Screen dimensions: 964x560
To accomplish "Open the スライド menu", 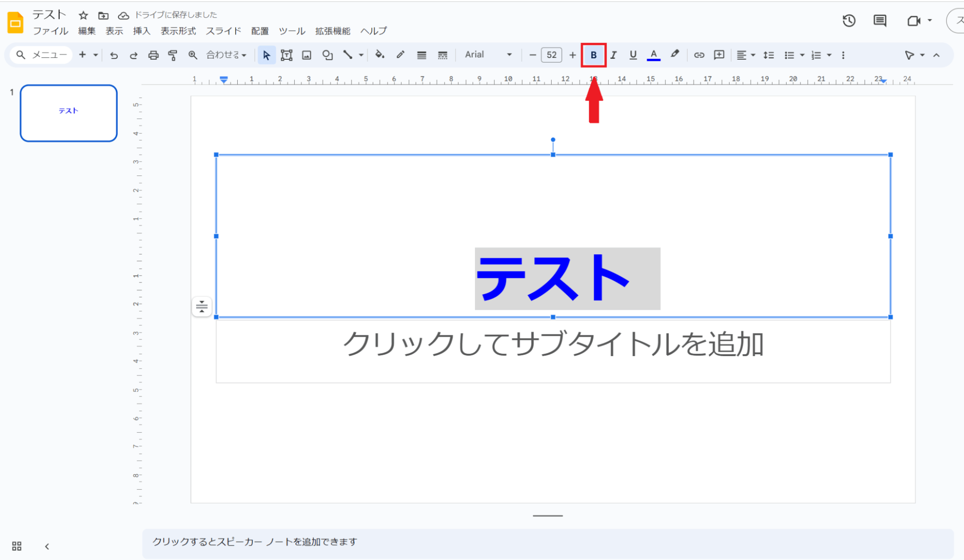I will pos(223,31).
